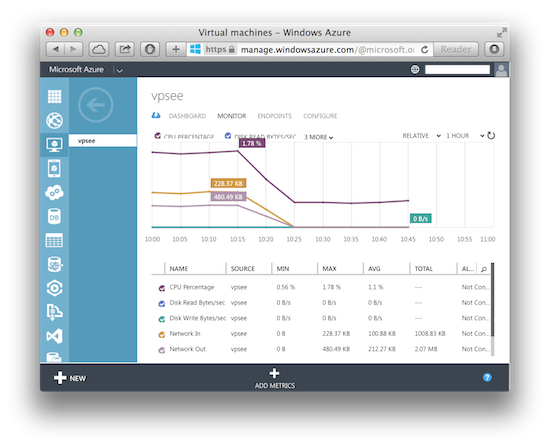Click the globe language icon in Azure header
Image resolution: width=550 pixels, height=447 pixels.
click(x=415, y=69)
